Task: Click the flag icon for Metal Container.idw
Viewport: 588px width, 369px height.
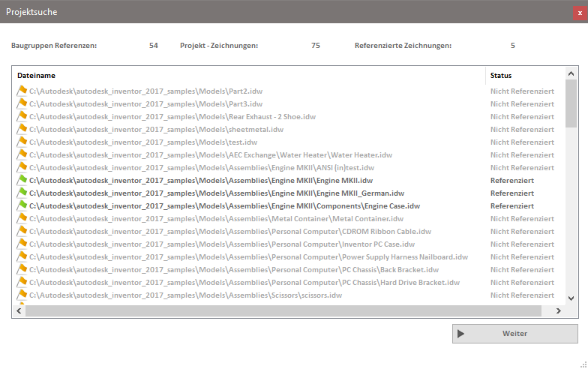Action: 22,218
